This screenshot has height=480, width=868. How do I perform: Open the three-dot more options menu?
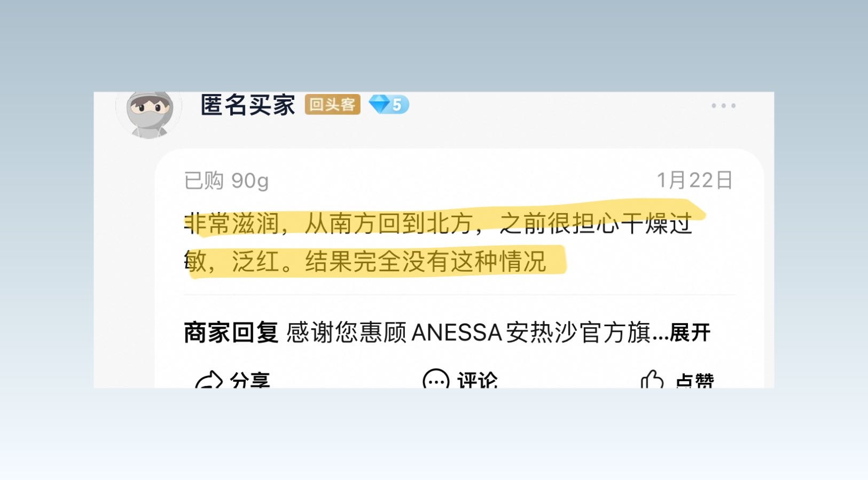[x=723, y=106]
